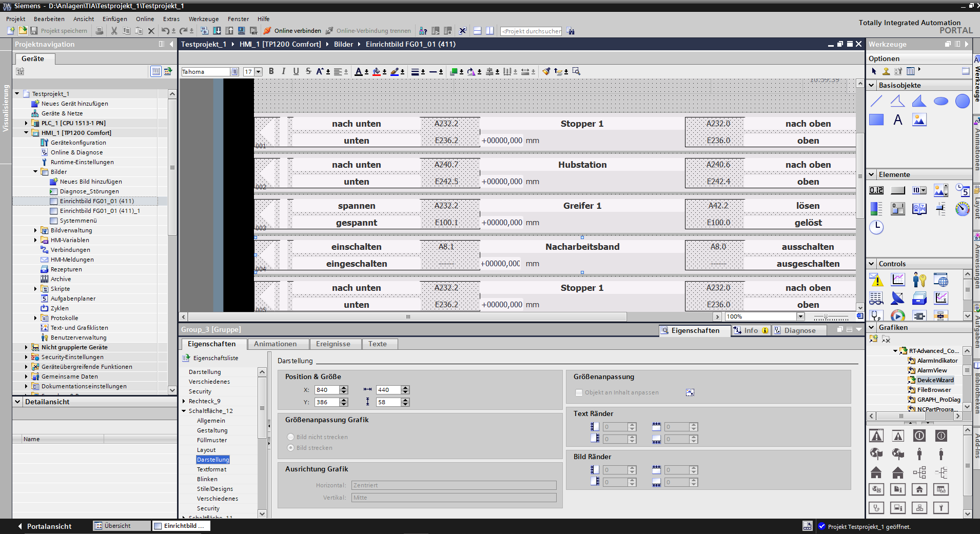Select the Button element tool
The image size is (980, 534).
tap(898, 190)
